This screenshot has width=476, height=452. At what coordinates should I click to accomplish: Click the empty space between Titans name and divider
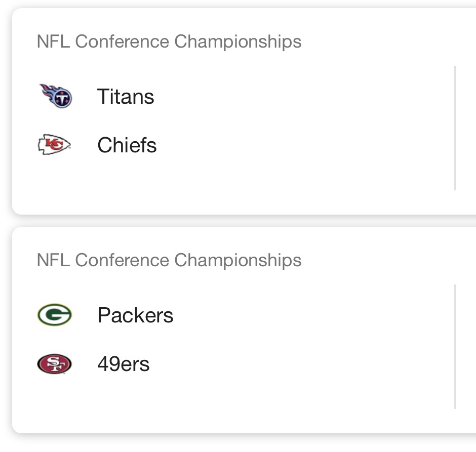pyautogui.click(x=304, y=97)
